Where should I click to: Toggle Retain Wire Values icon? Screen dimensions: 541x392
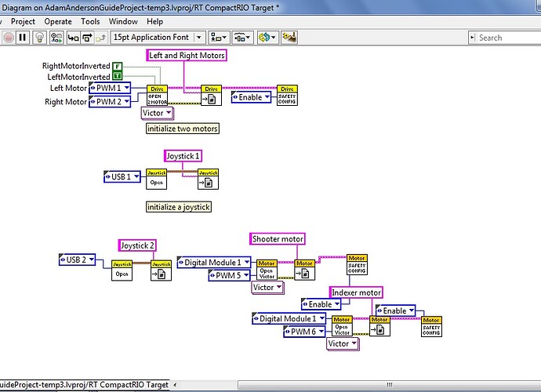pos(56,38)
